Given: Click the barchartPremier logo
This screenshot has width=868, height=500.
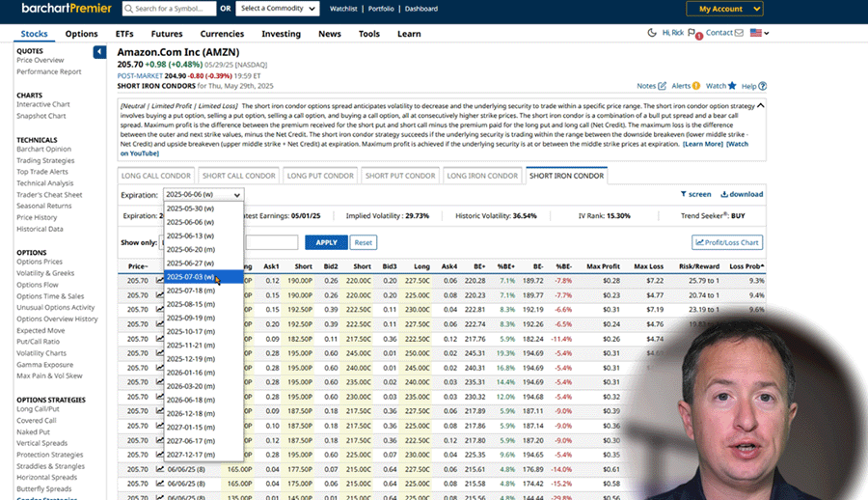Looking at the screenshot, I should click(x=67, y=9).
